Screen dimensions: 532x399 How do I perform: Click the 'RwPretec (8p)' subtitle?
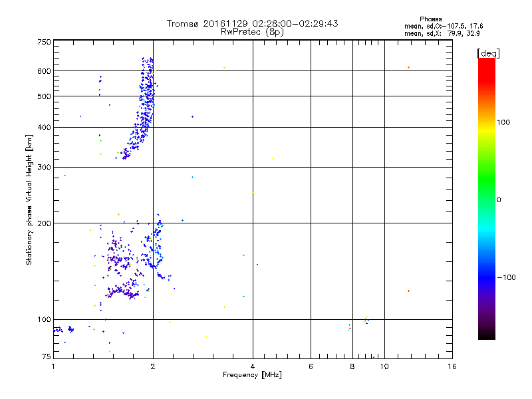click(x=252, y=32)
